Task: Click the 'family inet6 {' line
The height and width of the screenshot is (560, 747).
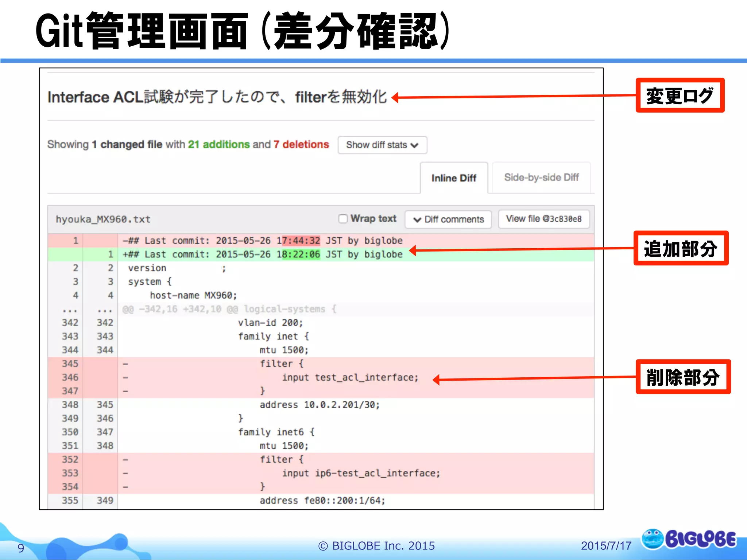Action: click(x=321, y=432)
